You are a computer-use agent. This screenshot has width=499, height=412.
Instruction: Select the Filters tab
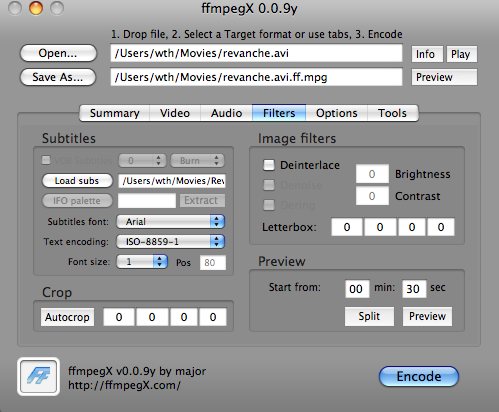tap(279, 113)
